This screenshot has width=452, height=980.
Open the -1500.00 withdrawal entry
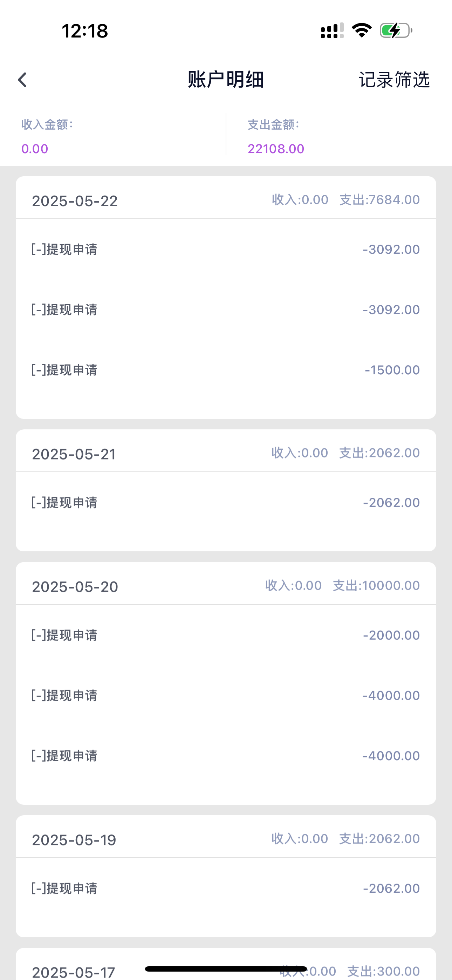click(226, 370)
